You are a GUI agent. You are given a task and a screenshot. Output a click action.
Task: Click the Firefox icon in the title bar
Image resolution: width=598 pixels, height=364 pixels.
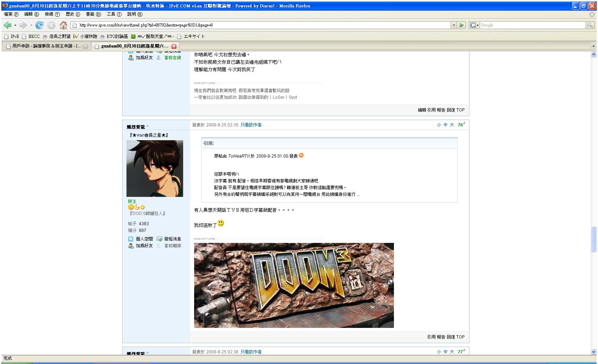(x=5, y=6)
